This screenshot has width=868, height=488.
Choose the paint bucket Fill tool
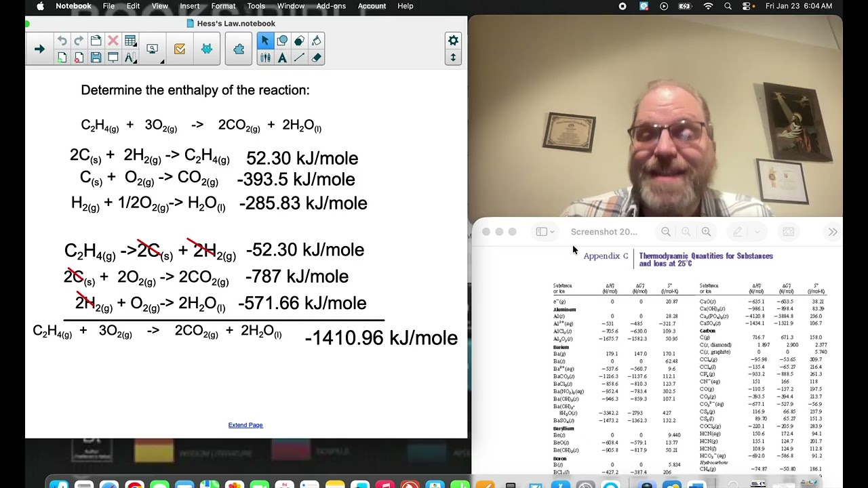316,41
